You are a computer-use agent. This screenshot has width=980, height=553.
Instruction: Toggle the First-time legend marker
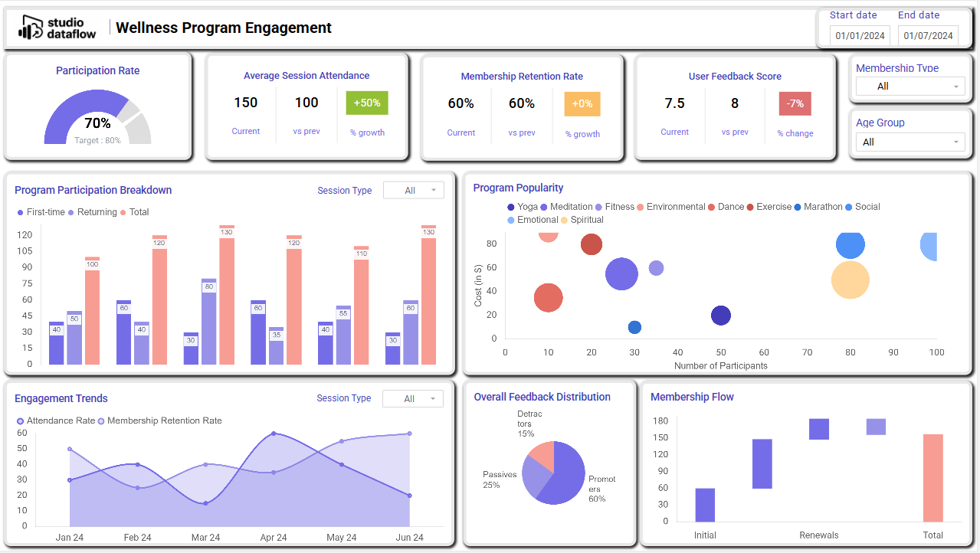pyautogui.click(x=21, y=212)
